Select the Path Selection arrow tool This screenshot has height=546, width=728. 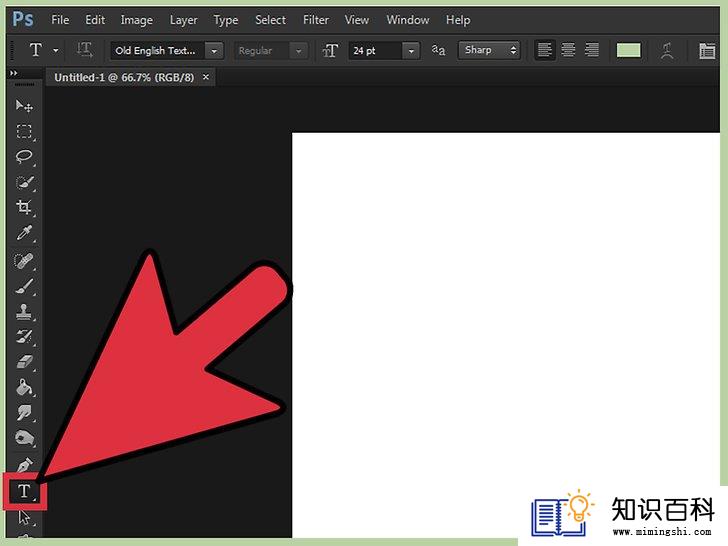pos(24,517)
